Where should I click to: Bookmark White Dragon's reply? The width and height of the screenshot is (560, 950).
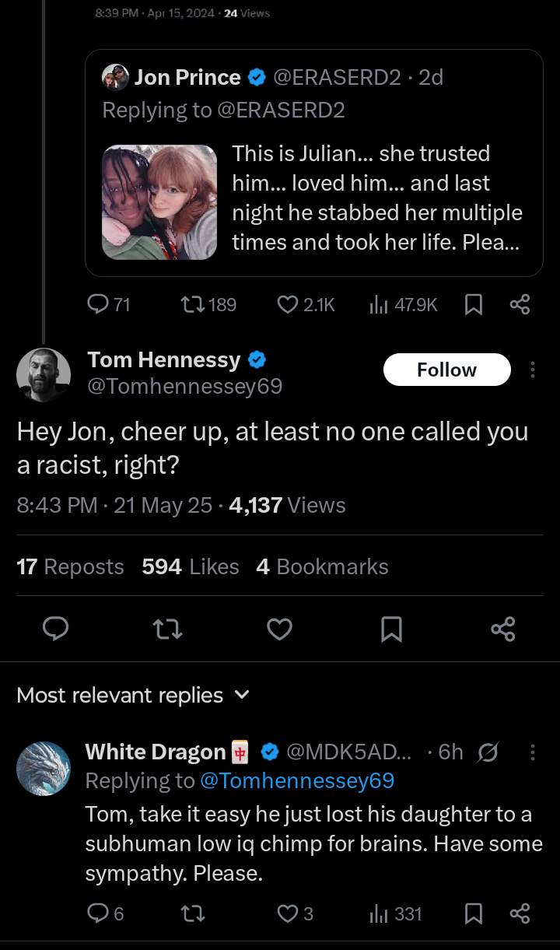(x=474, y=913)
